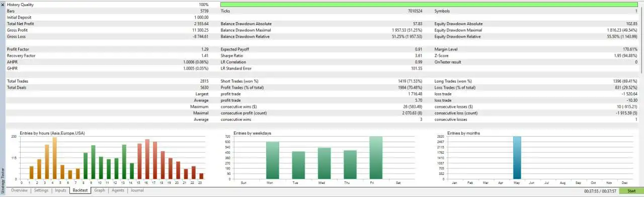Switch to the Settings tab
This screenshot has width=644, height=197.
(x=41, y=190)
